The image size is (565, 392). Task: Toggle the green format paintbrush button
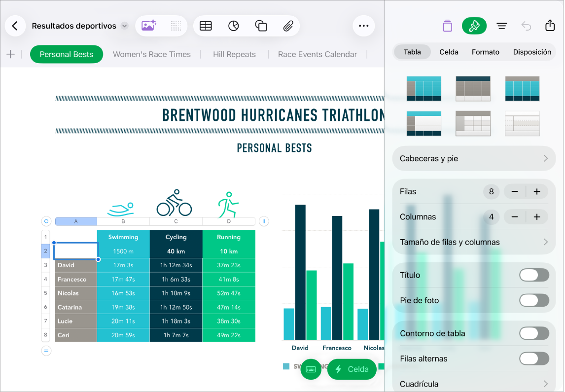pos(474,26)
